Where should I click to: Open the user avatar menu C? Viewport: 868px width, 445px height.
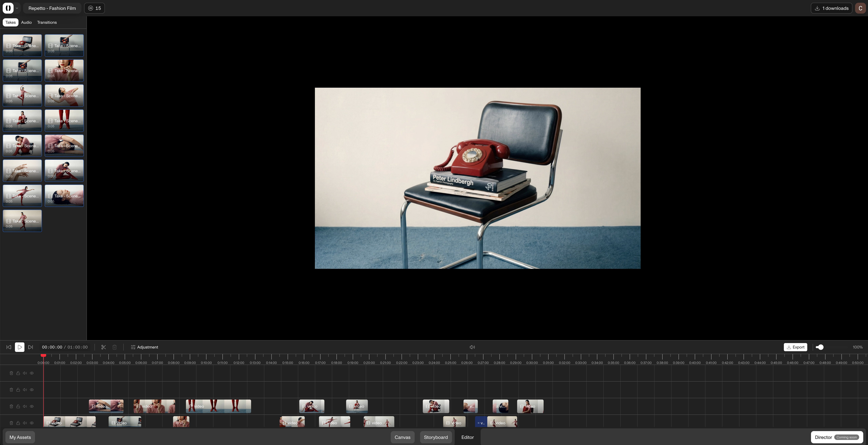click(x=860, y=8)
